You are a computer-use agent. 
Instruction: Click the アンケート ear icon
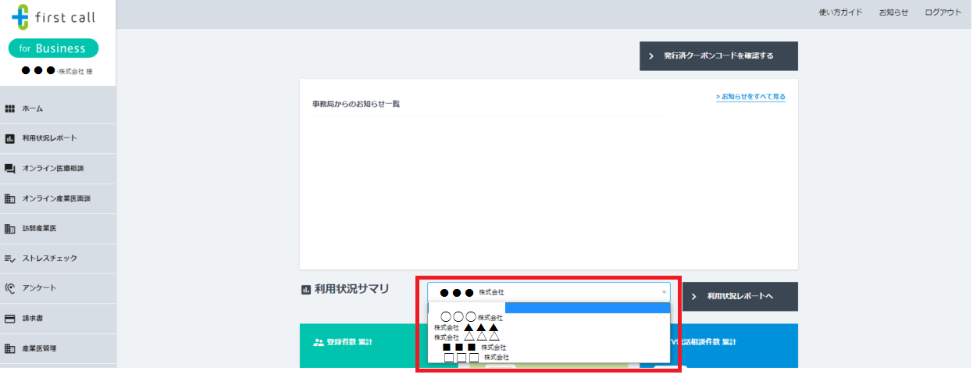tap(10, 288)
